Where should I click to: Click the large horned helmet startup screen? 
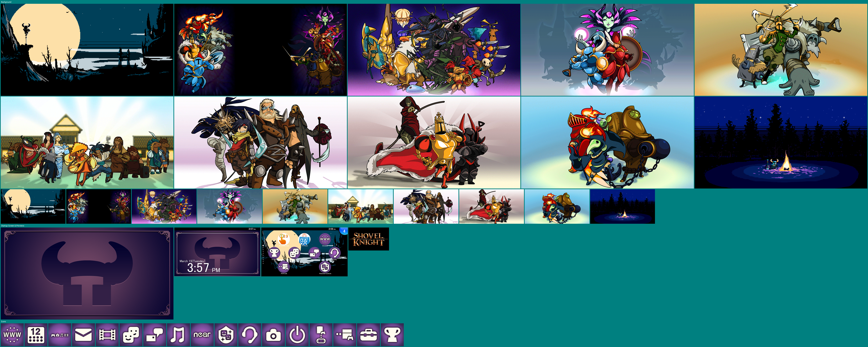tap(87, 273)
